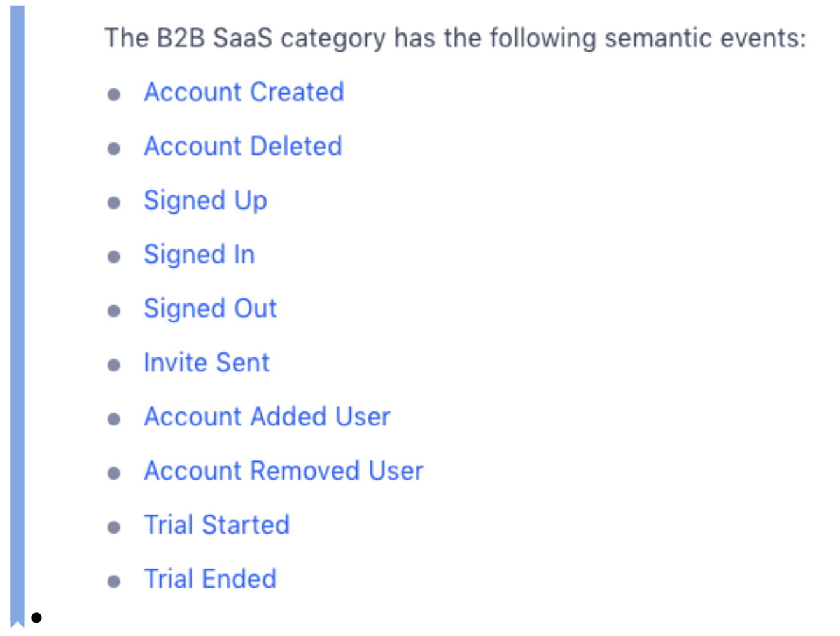
Task: Click the bullet beside Account Created
Action: (x=114, y=95)
